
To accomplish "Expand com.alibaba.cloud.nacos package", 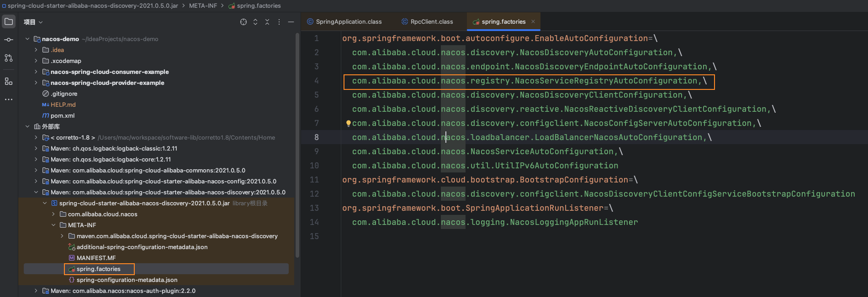I will 53,214.
